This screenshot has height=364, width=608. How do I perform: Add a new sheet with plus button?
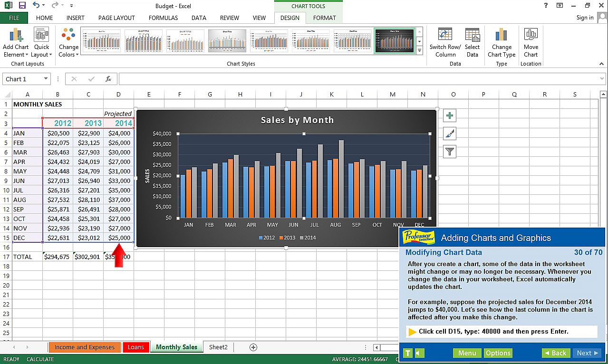[x=253, y=347]
